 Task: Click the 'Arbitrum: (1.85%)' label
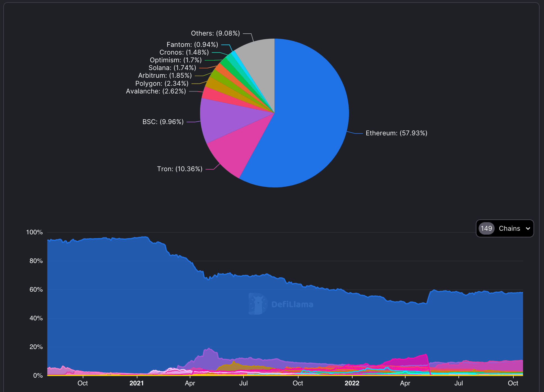(165, 76)
